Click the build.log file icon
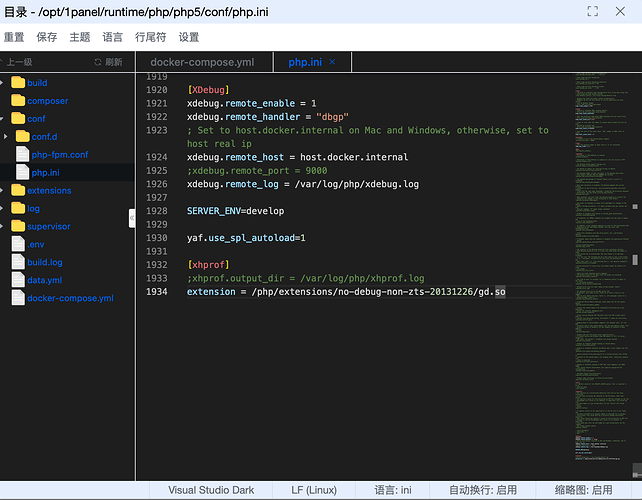The width and height of the screenshot is (642, 500). [x=18, y=262]
